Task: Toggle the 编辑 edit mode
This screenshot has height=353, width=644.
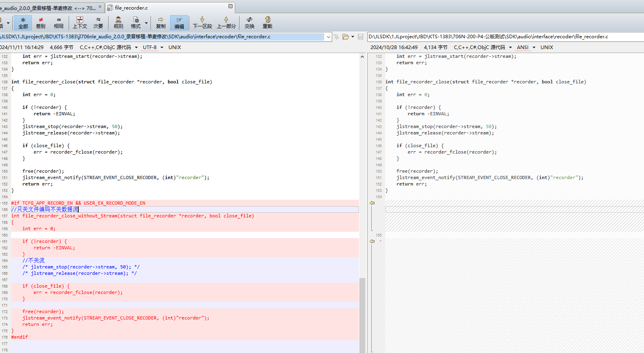Action: click(179, 23)
